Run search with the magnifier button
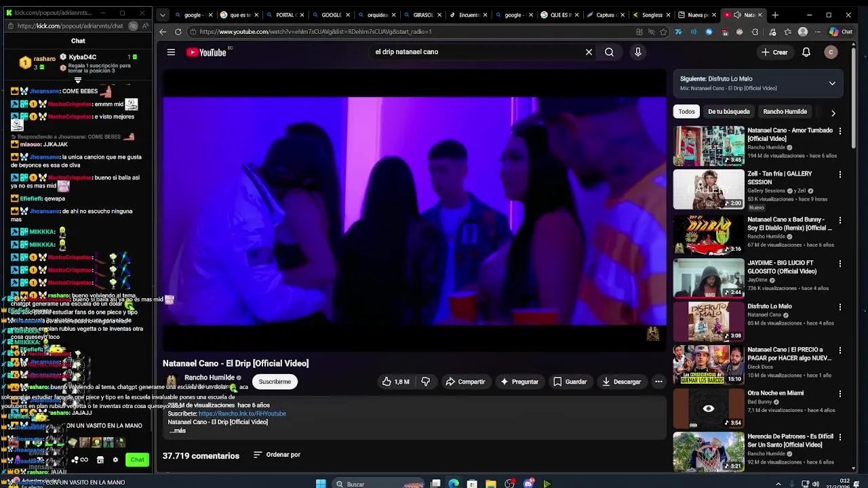Image resolution: width=868 pixels, height=488 pixels. [609, 52]
